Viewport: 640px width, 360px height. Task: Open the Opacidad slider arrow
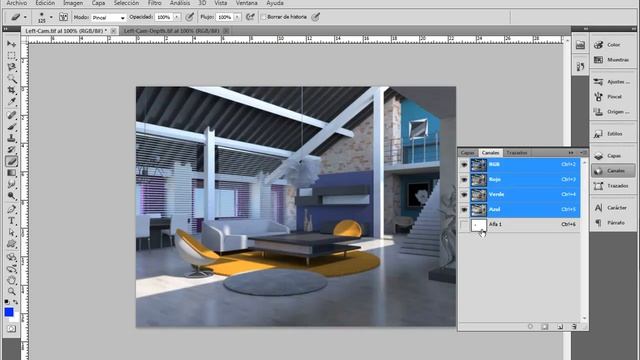click(x=177, y=17)
